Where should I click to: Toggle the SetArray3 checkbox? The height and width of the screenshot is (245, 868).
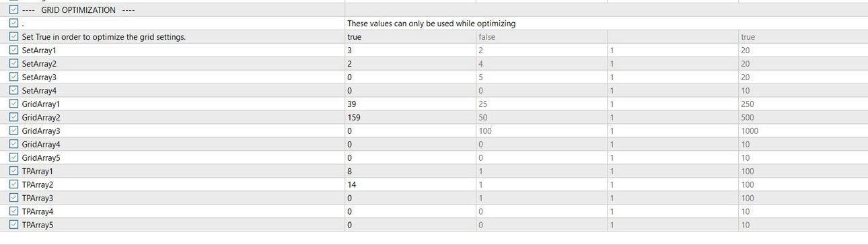point(14,77)
